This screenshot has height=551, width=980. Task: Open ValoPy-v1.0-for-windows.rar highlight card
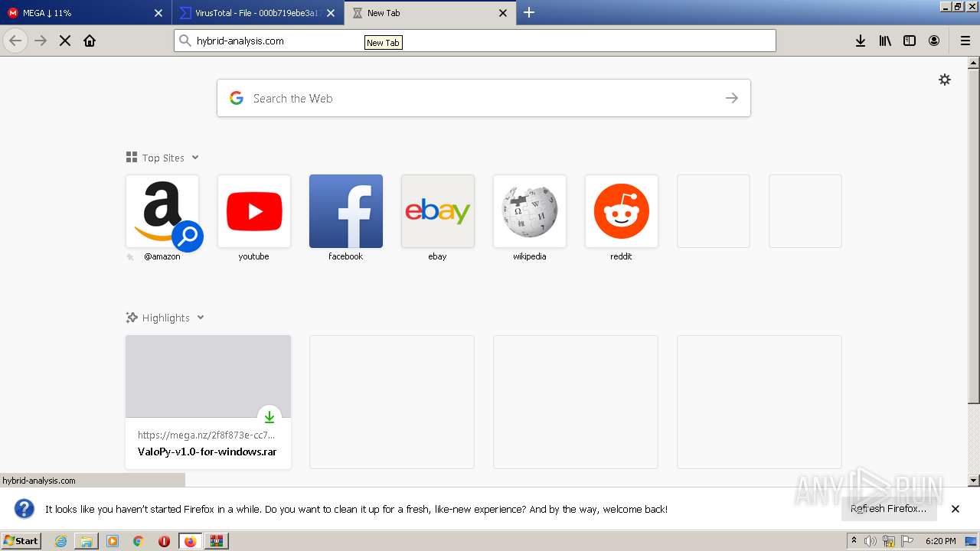pyautogui.click(x=208, y=402)
